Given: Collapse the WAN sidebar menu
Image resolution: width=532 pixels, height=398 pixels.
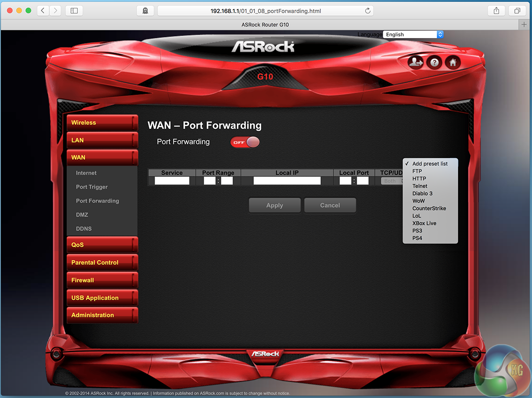Looking at the screenshot, I should click(102, 158).
